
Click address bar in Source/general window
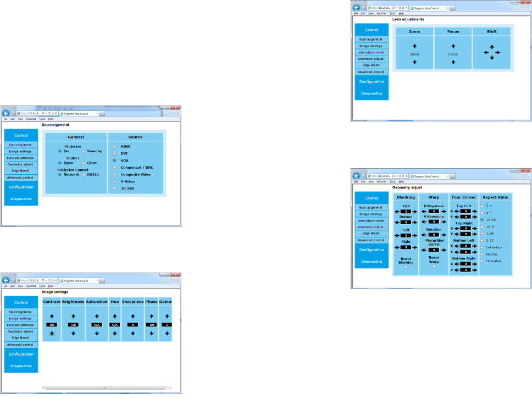31,113
